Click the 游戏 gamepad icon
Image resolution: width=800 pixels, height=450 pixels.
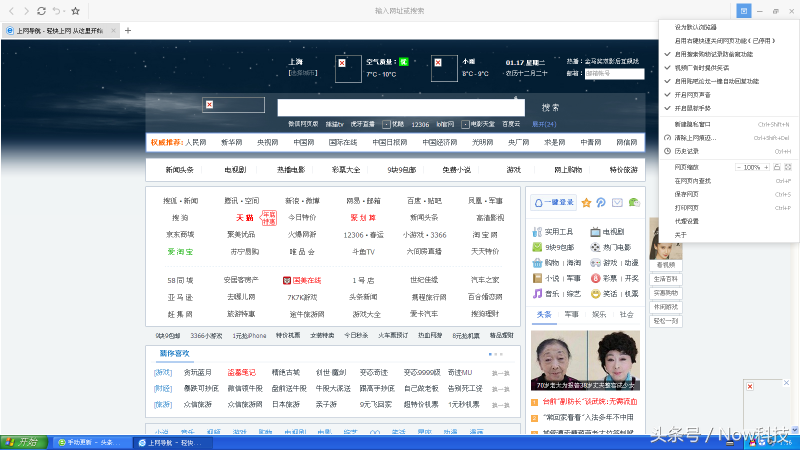pos(595,263)
